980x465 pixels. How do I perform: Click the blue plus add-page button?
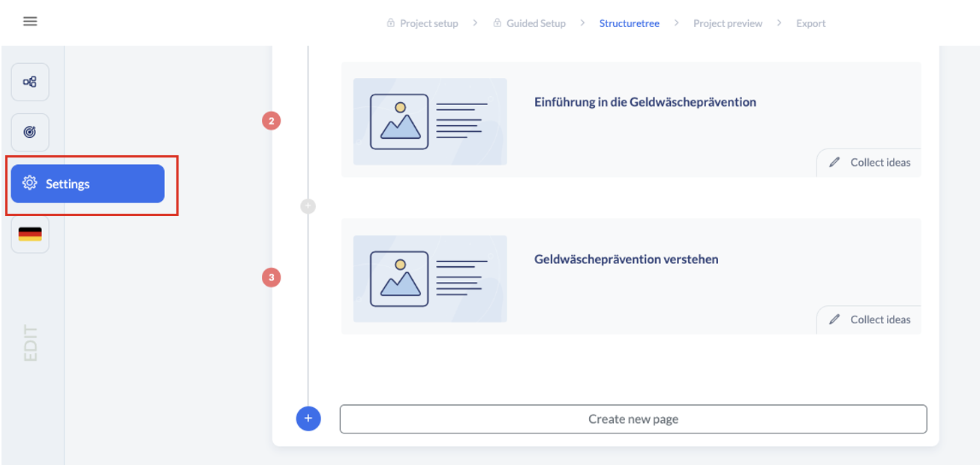tap(308, 418)
